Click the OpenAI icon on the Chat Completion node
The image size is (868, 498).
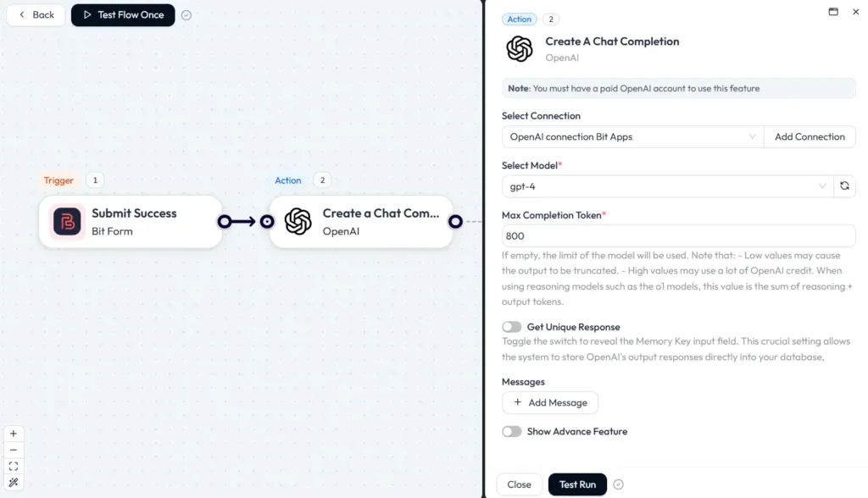[296, 221]
